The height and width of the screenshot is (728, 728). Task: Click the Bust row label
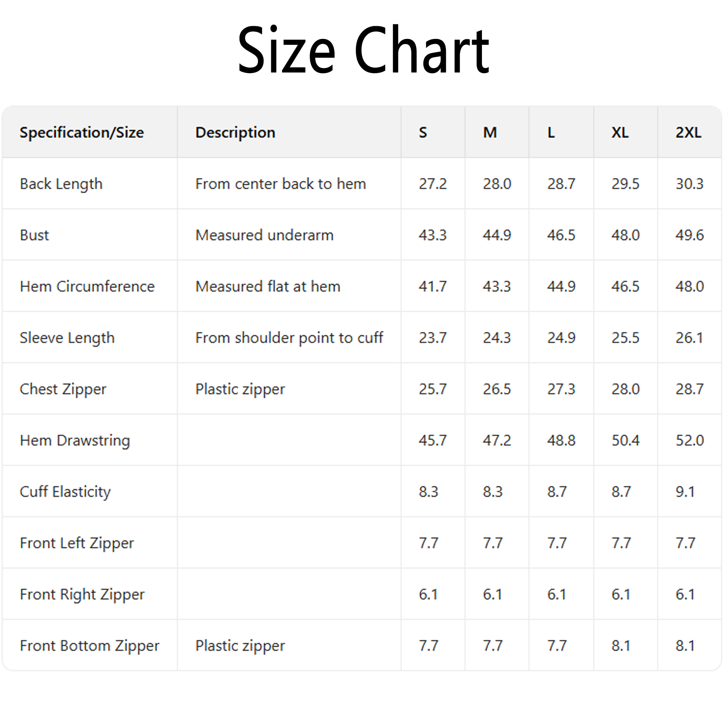tap(34, 235)
